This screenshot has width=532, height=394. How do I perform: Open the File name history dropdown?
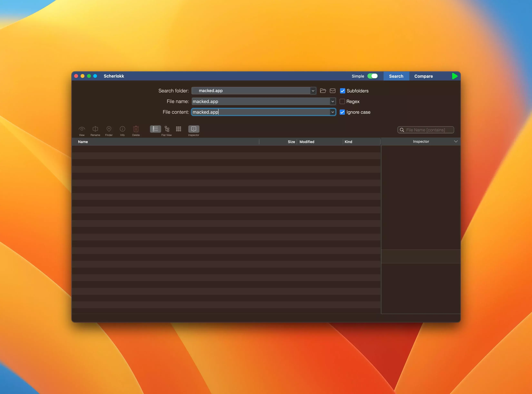click(332, 101)
